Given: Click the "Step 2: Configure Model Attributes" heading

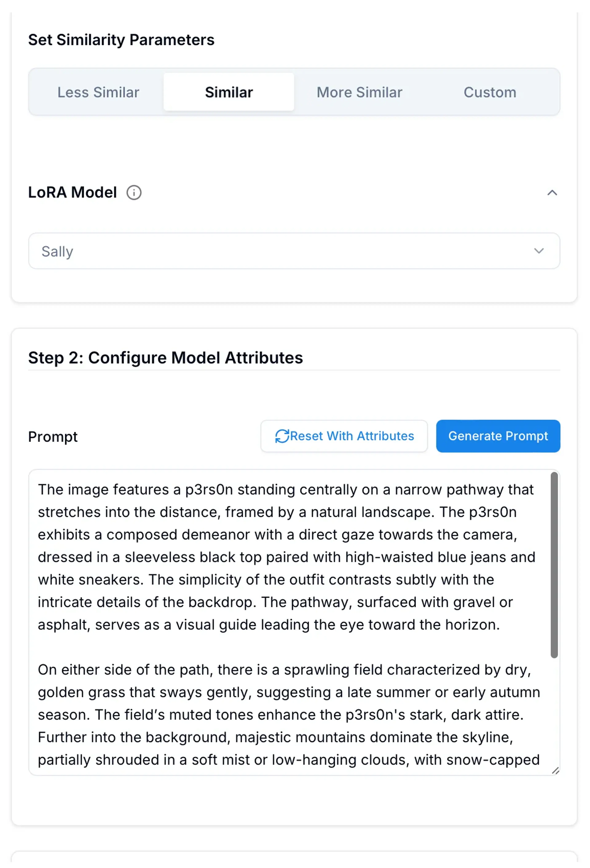Looking at the screenshot, I should [x=165, y=357].
